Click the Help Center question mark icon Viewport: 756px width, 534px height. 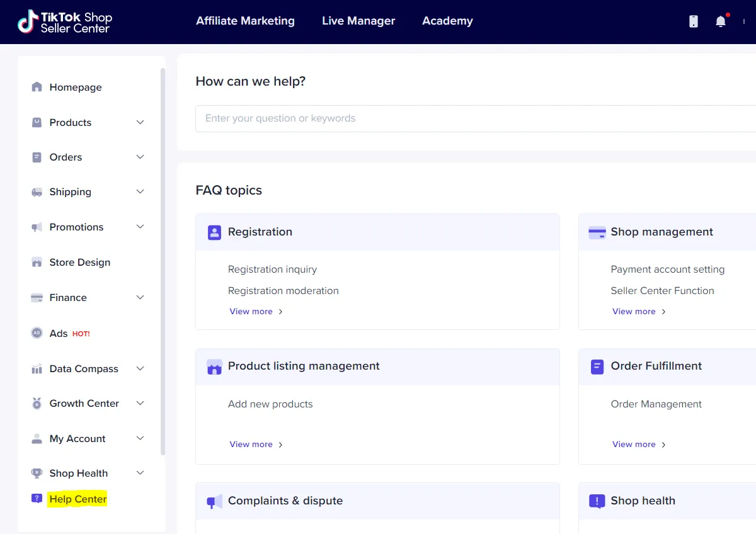[37, 499]
